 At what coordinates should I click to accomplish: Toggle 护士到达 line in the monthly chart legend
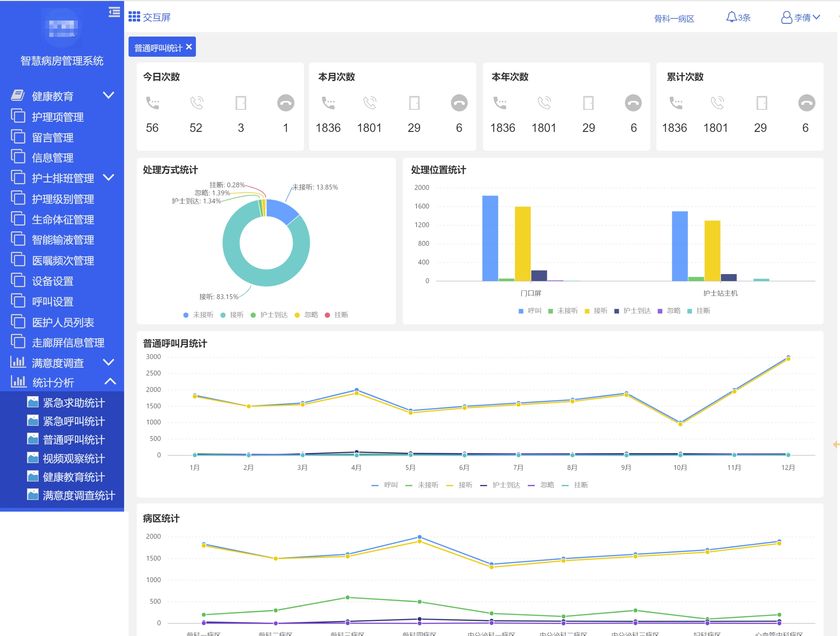click(x=501, y=485)
